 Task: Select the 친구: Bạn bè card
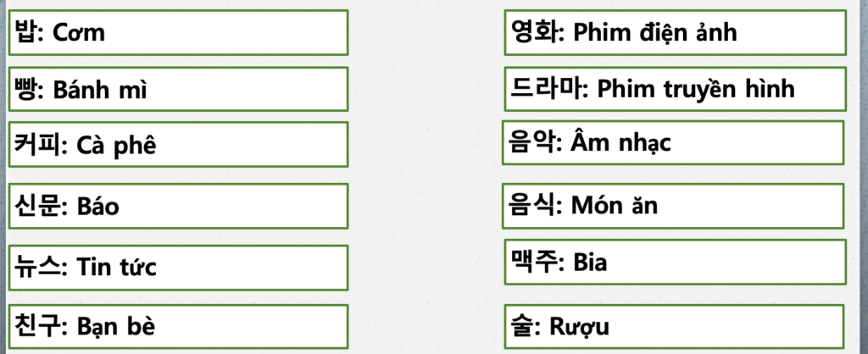(x=178, y=326)
